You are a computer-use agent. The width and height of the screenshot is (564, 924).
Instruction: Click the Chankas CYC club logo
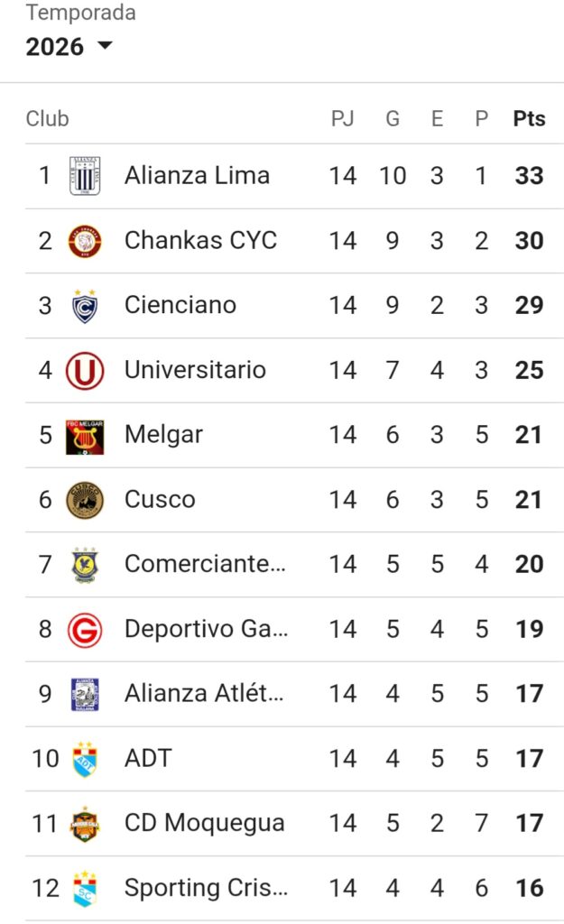click(x=85, y=241)
